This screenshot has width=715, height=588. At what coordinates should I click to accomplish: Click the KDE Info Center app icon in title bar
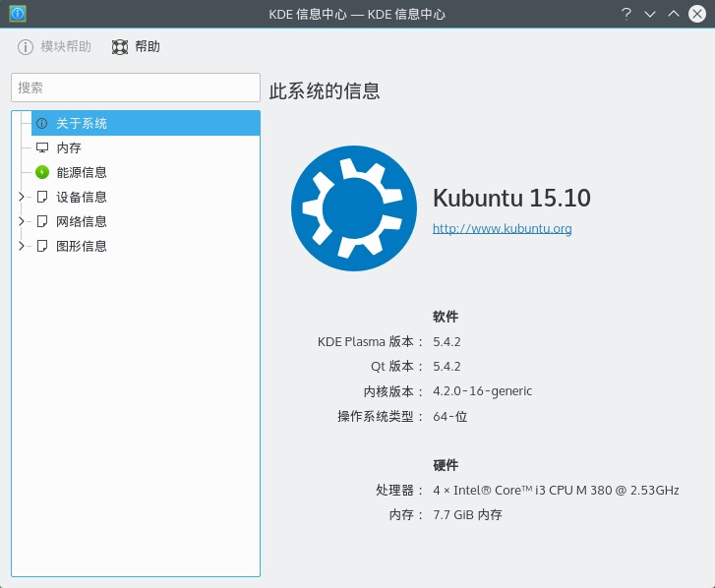point(18,14)
